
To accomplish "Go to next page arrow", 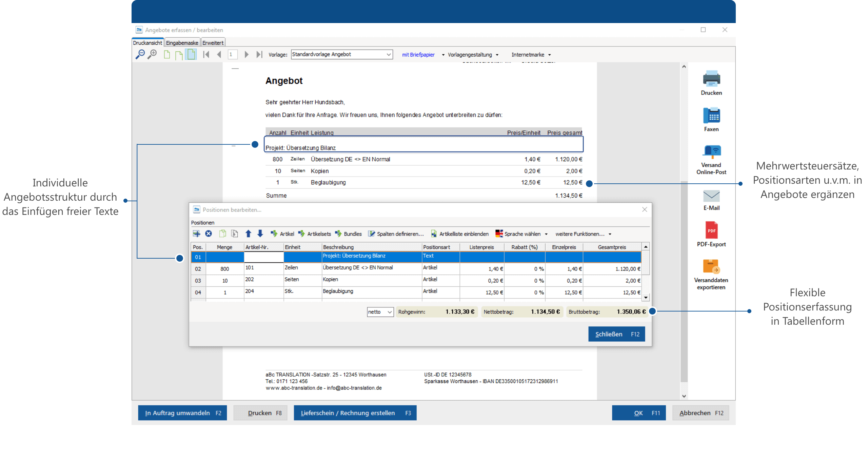I will (246, 54).
